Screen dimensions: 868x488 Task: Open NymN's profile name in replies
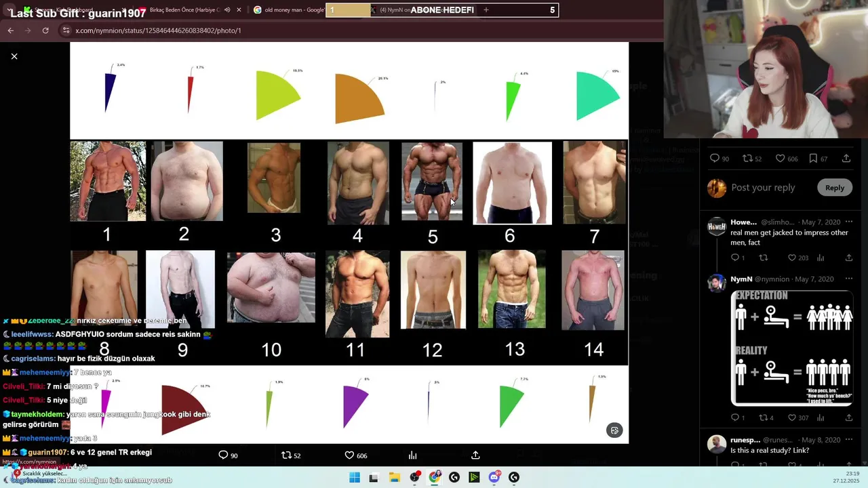(x=741, y=279)
